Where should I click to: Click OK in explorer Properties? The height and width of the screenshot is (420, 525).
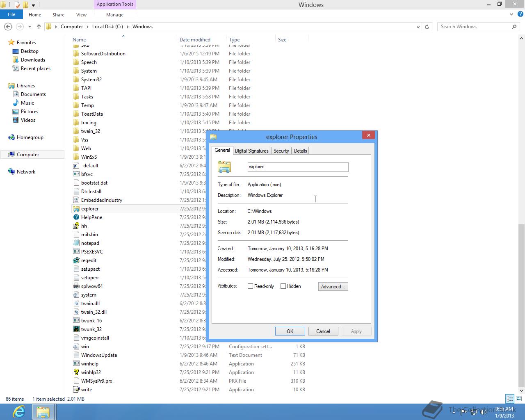click(x=290, y=331)
